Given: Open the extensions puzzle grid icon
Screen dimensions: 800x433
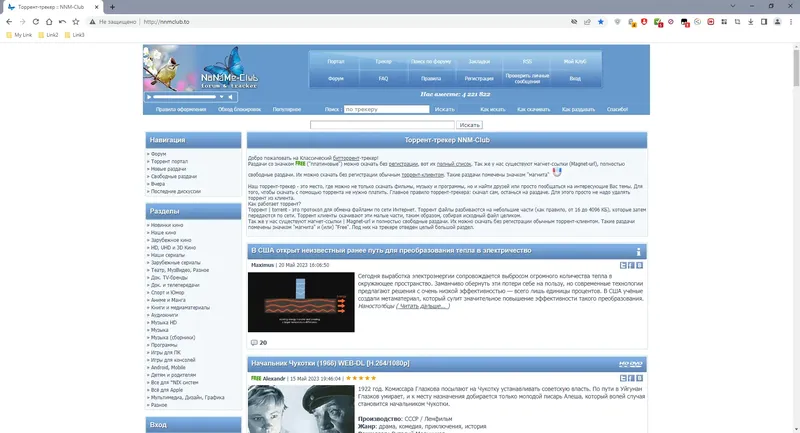Looking at the screenshot, I should point(724,22).
